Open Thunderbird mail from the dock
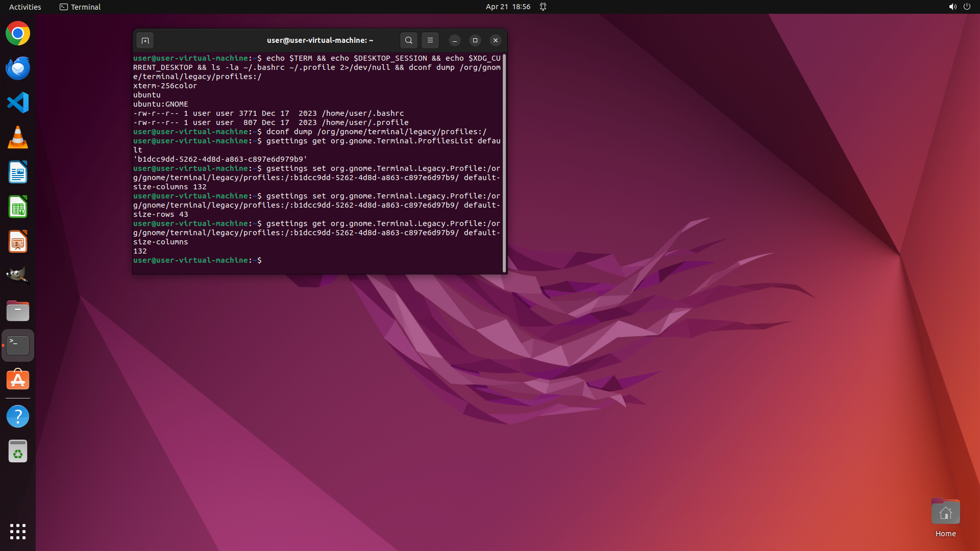 (x=18, y=68)
